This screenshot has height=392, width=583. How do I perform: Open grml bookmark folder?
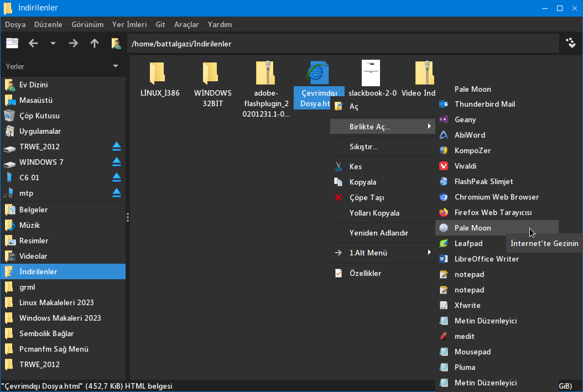pyautogui.click(x=63, y=287)
